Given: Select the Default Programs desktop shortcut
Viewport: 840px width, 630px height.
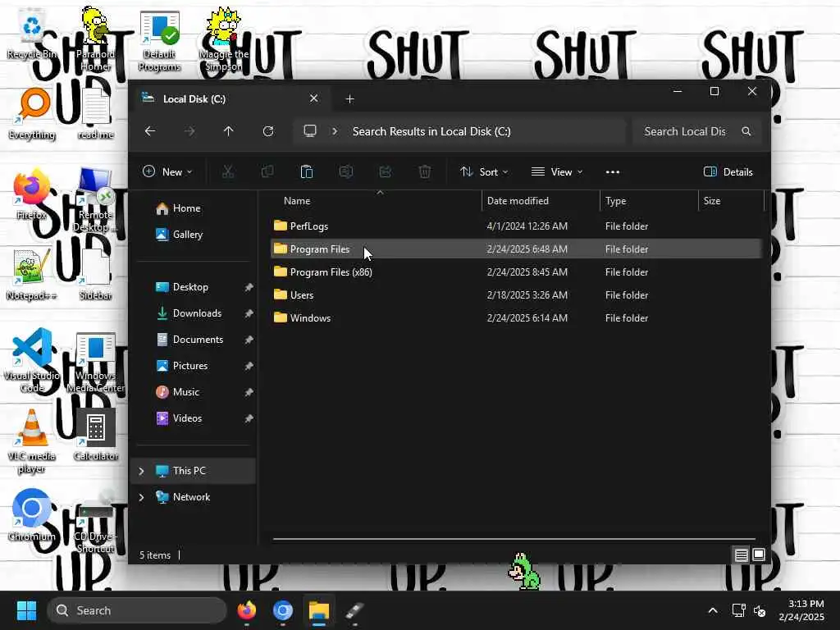Looking at the screenshot, I should pyautogui.click(x=159, y=41).
